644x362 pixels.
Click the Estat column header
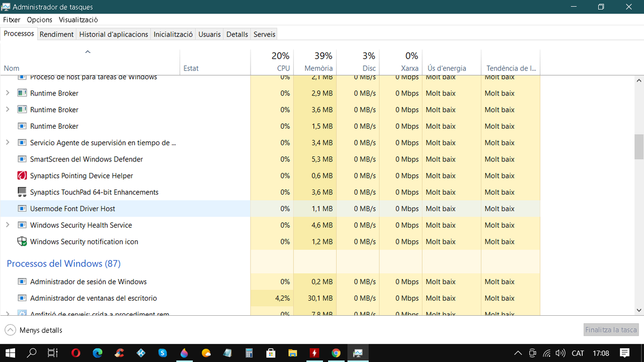[215, 62]
